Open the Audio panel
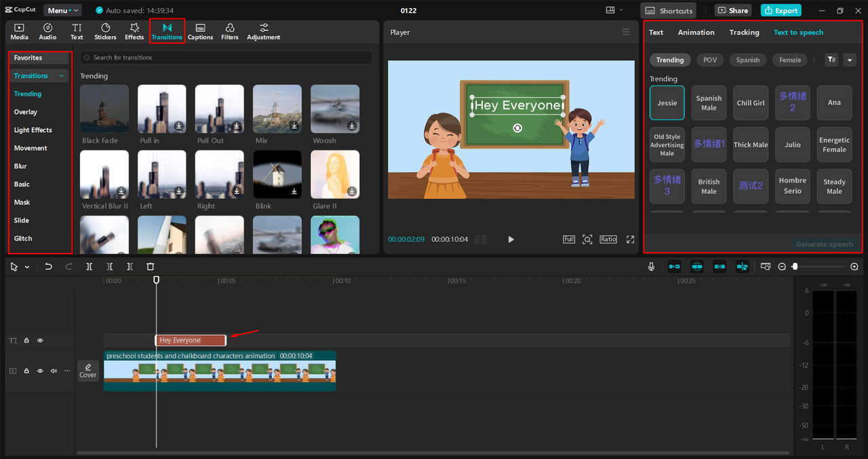The width and height of the screenshot is (868, 459). 47,31
